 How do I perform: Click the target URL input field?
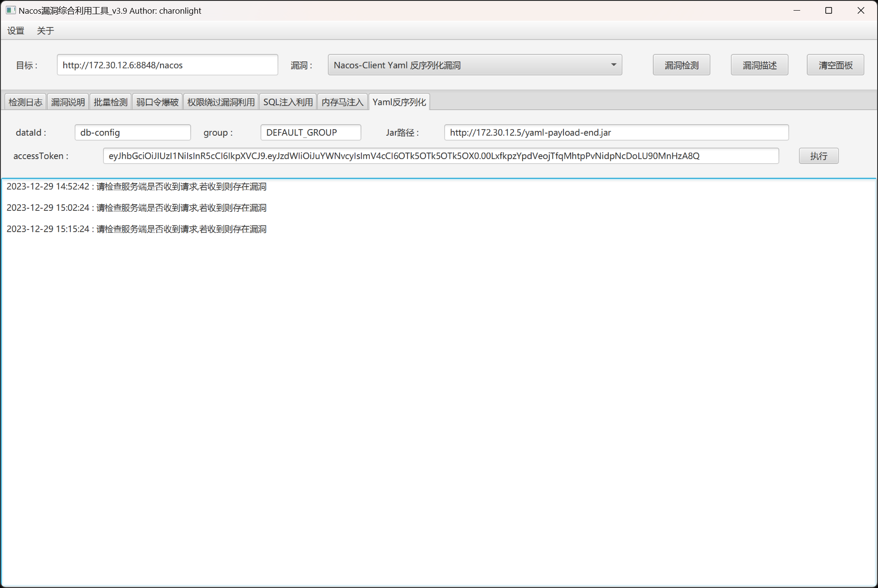(x=167, y=65)
